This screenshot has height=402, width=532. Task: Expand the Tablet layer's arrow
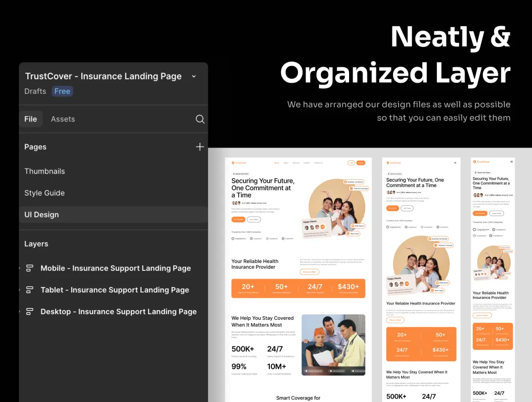pos(20,290)
